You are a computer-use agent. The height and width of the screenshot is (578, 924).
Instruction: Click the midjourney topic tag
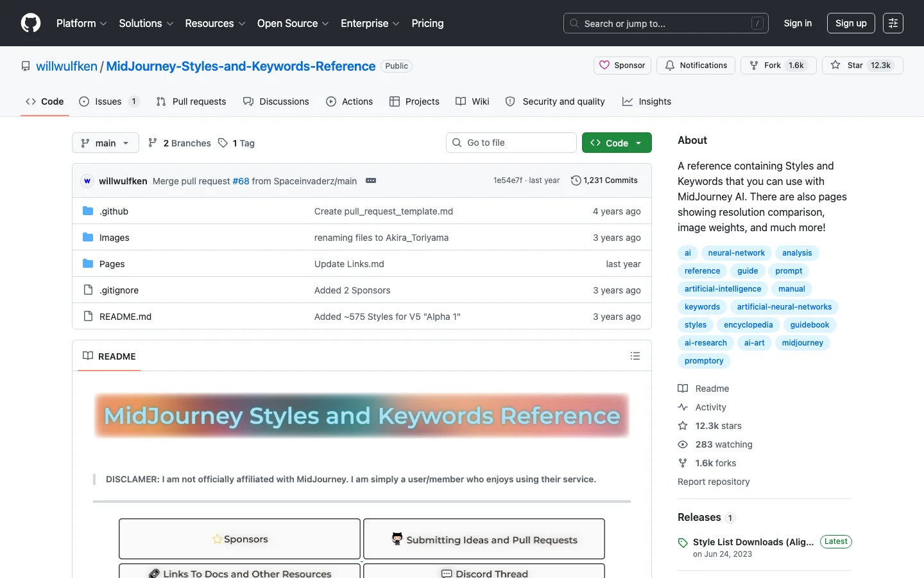[x=802, y=343]
